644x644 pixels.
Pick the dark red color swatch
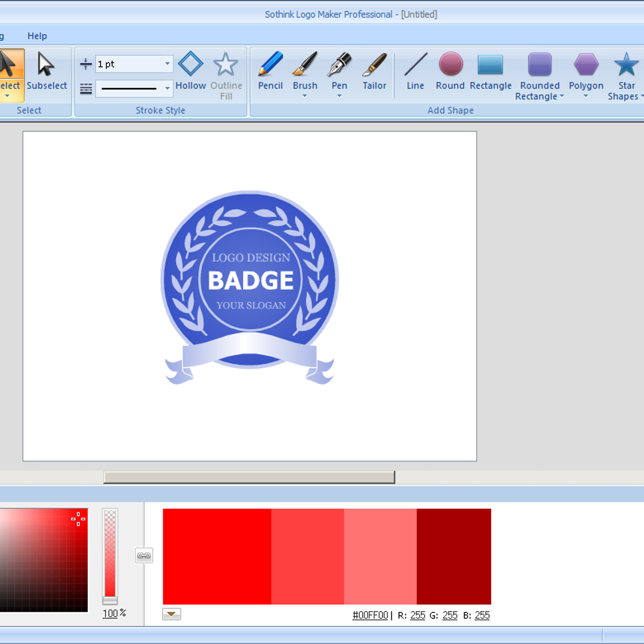[x=453, y=556]
